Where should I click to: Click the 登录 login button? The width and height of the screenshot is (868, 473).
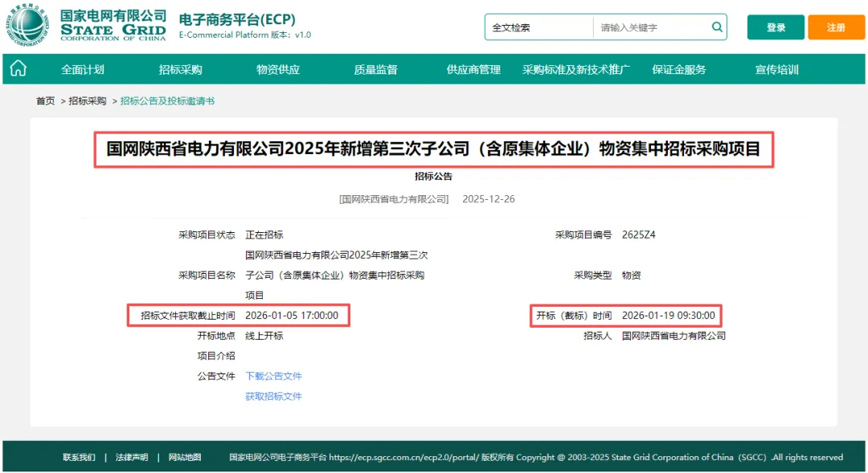click(x=776, y=27)
